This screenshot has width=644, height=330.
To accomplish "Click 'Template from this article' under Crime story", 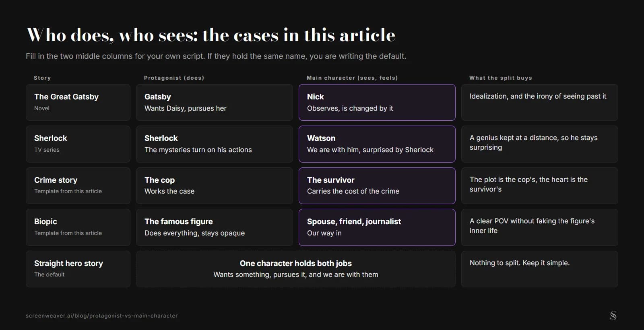I will coord(68,191).
